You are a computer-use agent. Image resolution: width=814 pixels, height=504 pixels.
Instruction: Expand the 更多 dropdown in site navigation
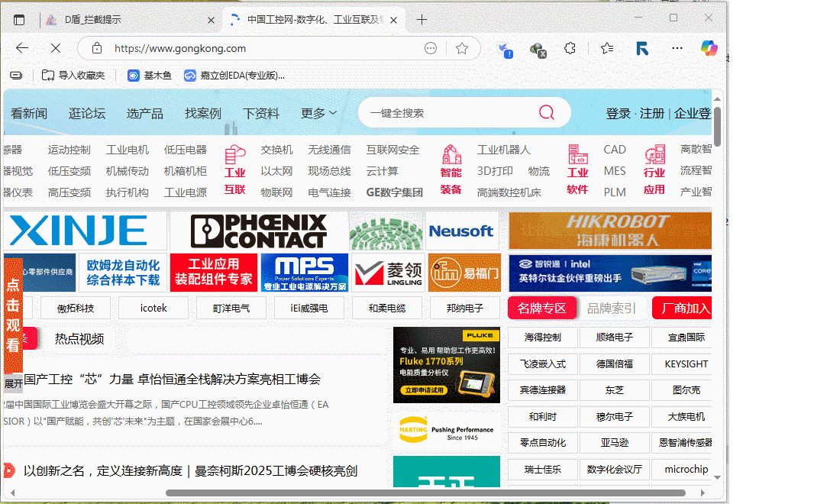(318, 113)
